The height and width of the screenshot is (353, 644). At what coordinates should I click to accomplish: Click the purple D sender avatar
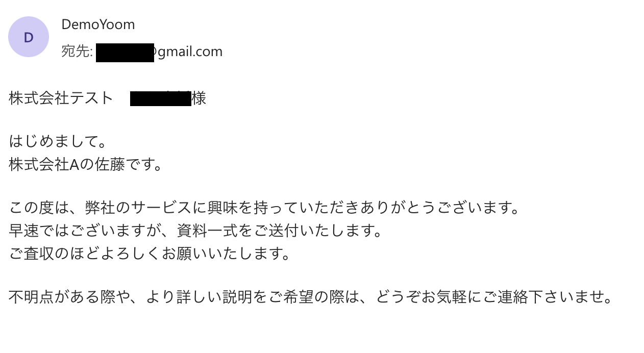pyautogui.click(x=29, y=37)
